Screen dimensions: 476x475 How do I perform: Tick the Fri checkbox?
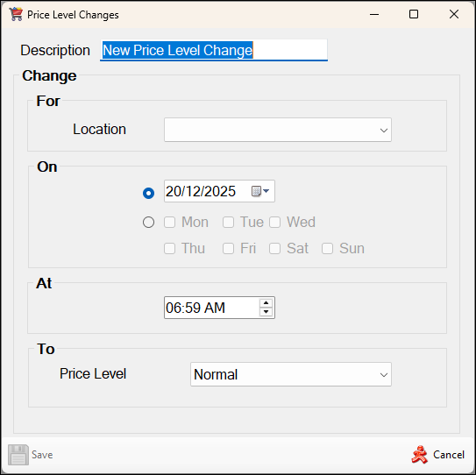tap(228, 248)
